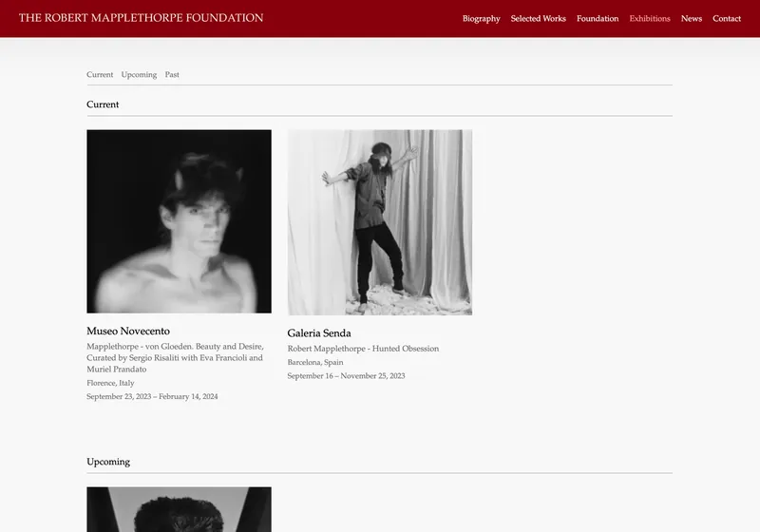The height and width of the screenshot is (532, 760).
Task: Select 'Mapplethorpe - von Gloeden. Beauty and Desire' description
Action: click(176, 357)
